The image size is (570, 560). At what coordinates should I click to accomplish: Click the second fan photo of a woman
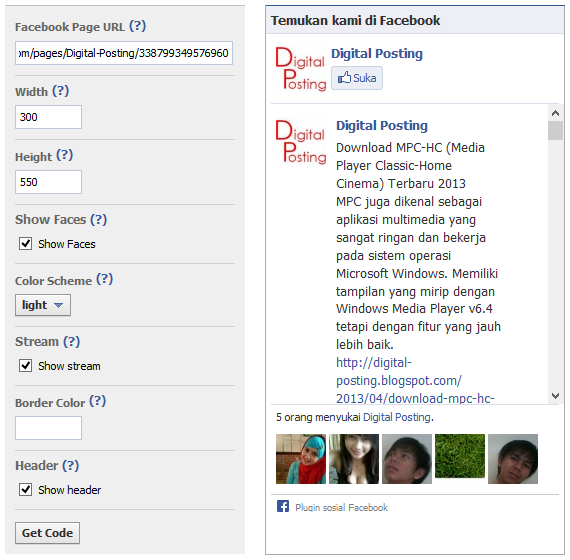click(x=354, y=459)
